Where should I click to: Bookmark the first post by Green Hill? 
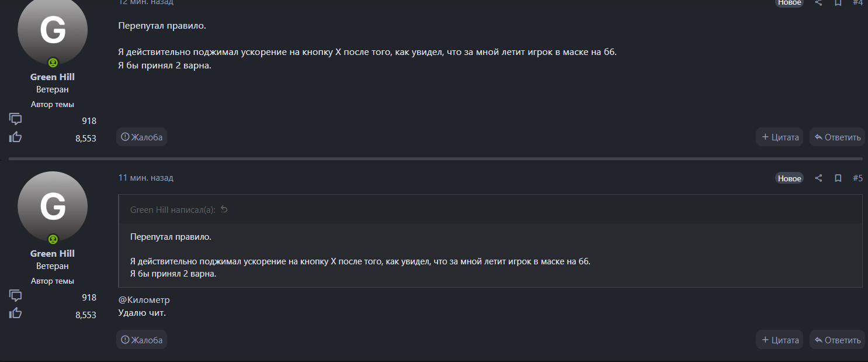838,2
